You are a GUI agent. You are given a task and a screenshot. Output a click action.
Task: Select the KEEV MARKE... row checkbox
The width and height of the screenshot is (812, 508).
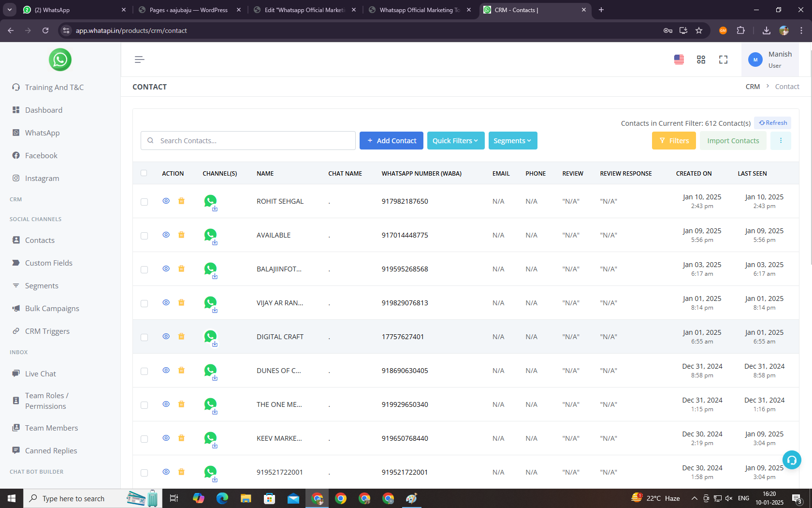(x=144, y=439)
